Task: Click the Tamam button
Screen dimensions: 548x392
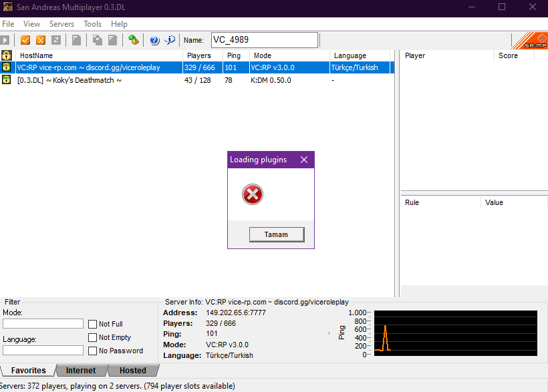Action: coord(277,234)
